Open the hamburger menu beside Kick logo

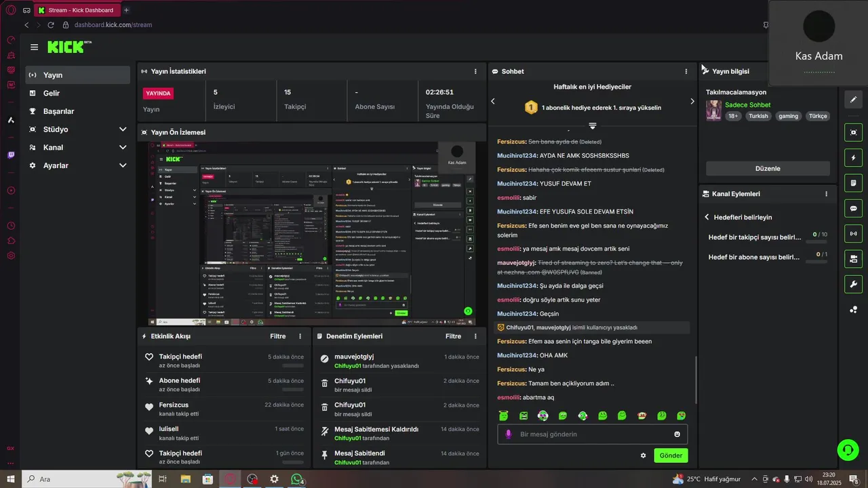34,47
